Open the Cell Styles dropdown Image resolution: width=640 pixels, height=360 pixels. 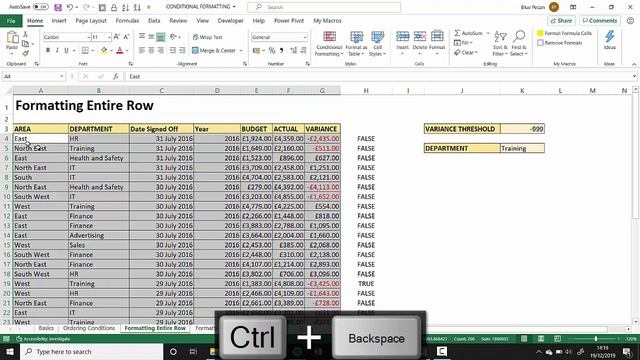(x=378, y=44)
